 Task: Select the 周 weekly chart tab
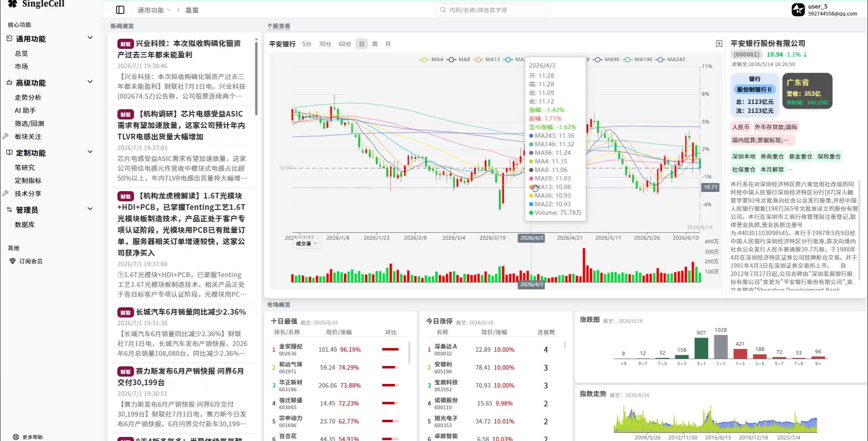click(375, 44)
